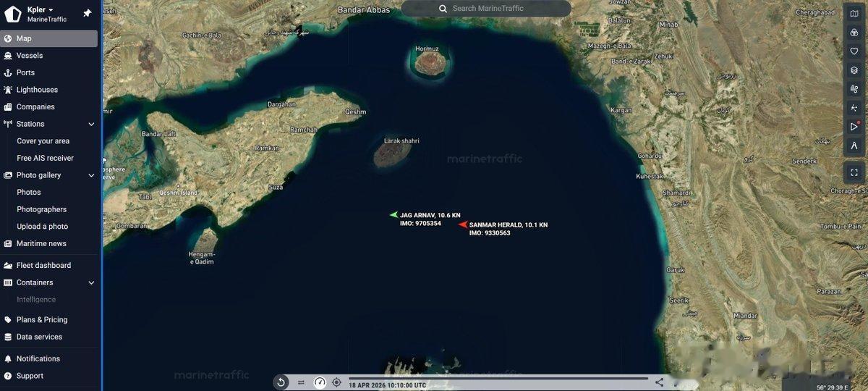Click the Hormuz island label
The image size is (868, 391).
click(427, 49)
